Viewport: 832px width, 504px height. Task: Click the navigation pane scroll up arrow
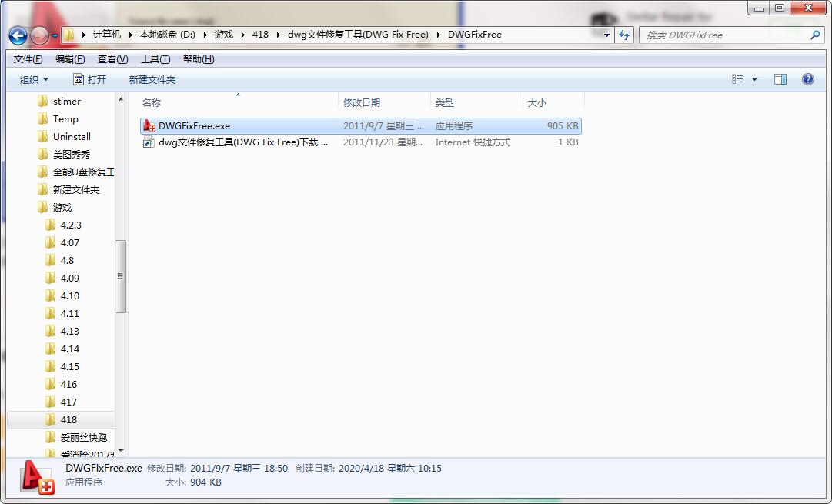click(121, 99)
